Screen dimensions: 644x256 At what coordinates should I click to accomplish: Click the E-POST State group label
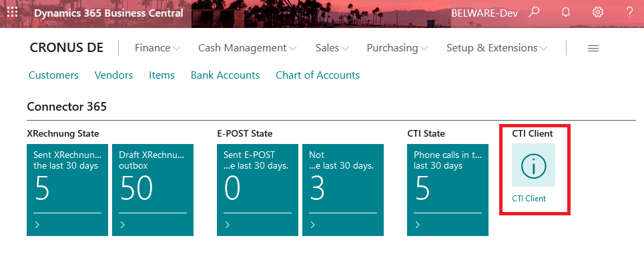(x=245, y=134)
